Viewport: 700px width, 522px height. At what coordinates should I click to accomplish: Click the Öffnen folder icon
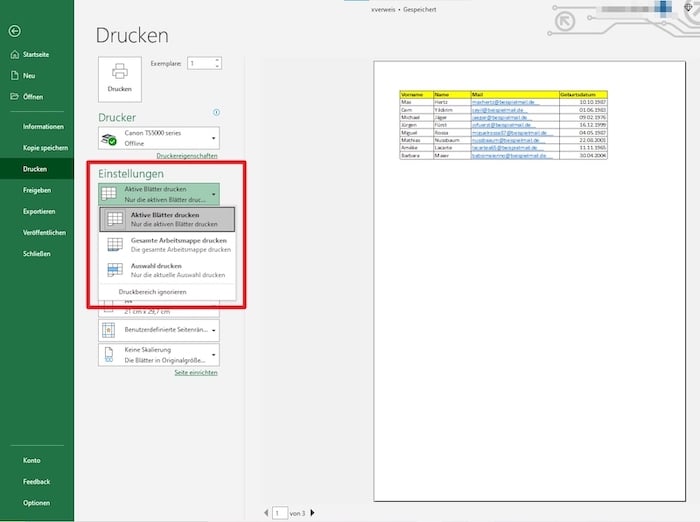point(13,96)
